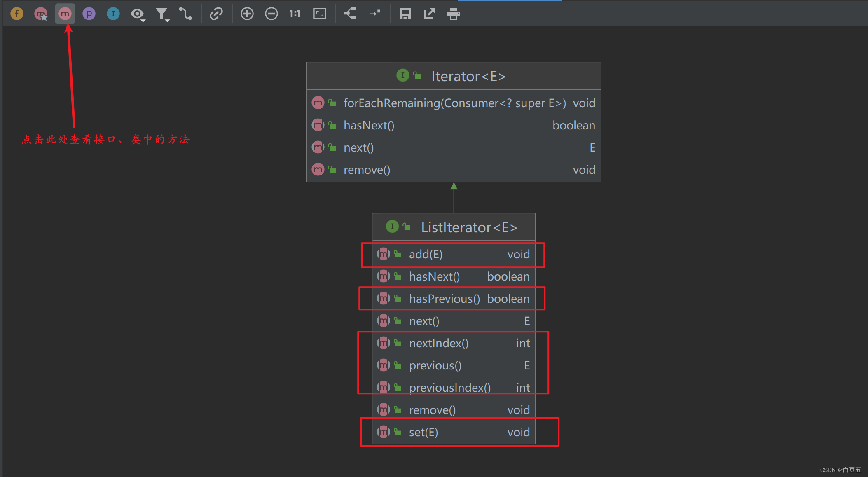Click the public access icon beside nextIndex()
The image size is (868, 477).
coord(398,343)
